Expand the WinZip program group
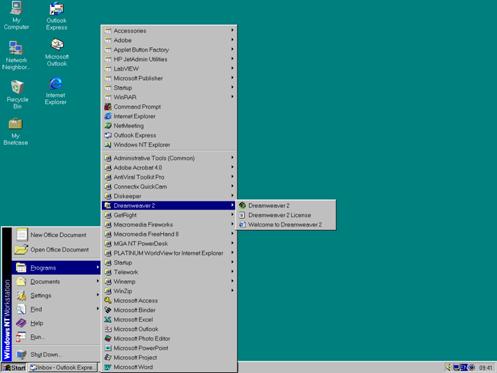The width and height of the screenshot is (497, 373). point(169,291)
